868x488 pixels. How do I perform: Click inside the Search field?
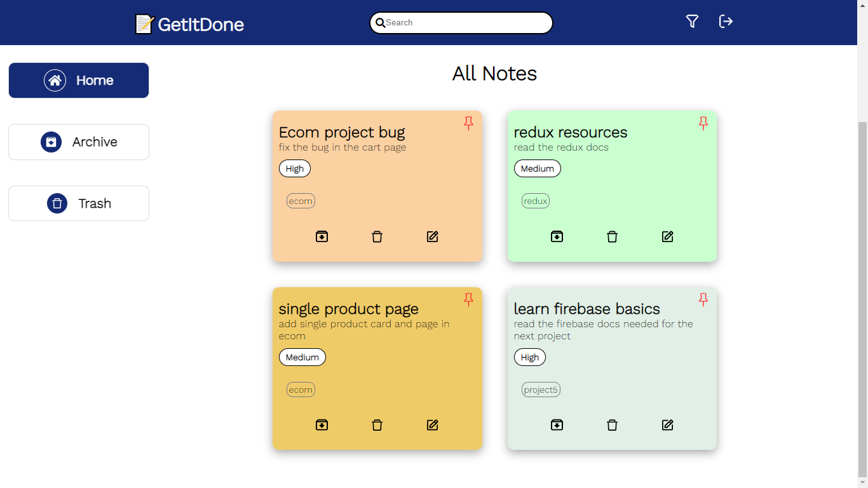pos(461,22)
